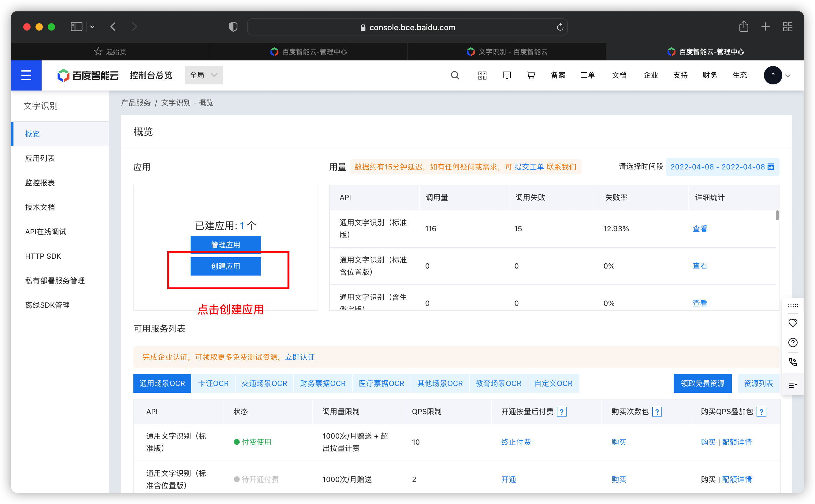The width and height of the screenshot is (815, 504).
Task: Expand the account menu chevron
Action: [x=788, y=76]
